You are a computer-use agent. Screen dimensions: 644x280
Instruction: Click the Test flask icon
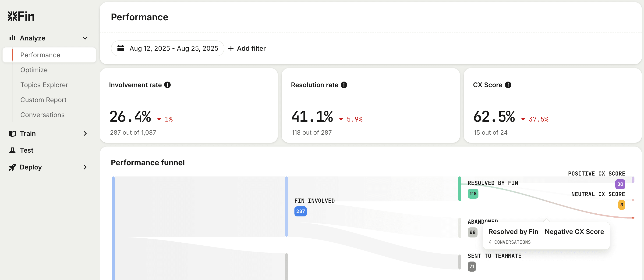pyautogui.click(x=12, y=150)
